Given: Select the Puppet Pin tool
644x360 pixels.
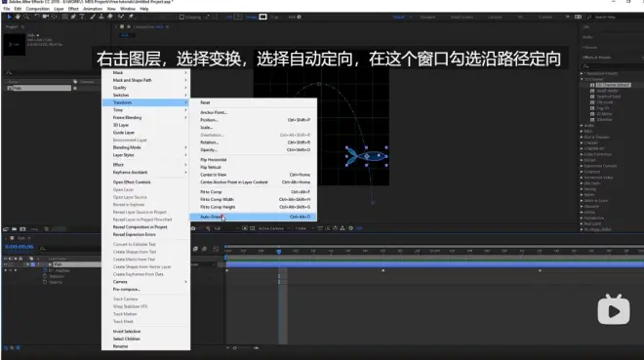Looking at the screenshot, I should point(131,17).
